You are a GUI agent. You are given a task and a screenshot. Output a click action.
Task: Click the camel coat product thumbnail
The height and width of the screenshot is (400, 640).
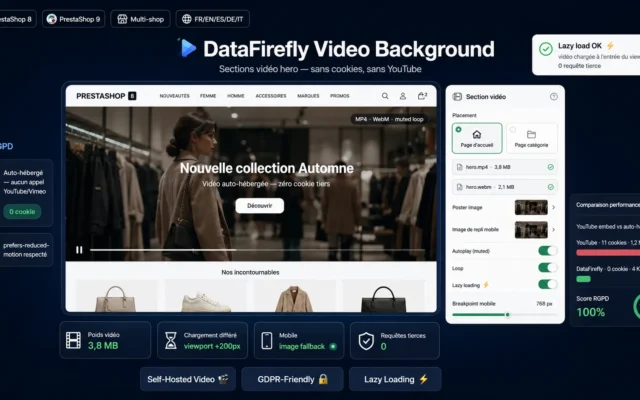pyautogui.click(x=295, y=297)
